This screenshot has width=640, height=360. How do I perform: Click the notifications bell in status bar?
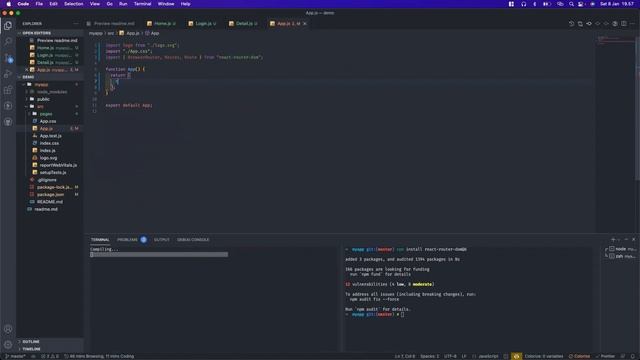coord(632,356)
